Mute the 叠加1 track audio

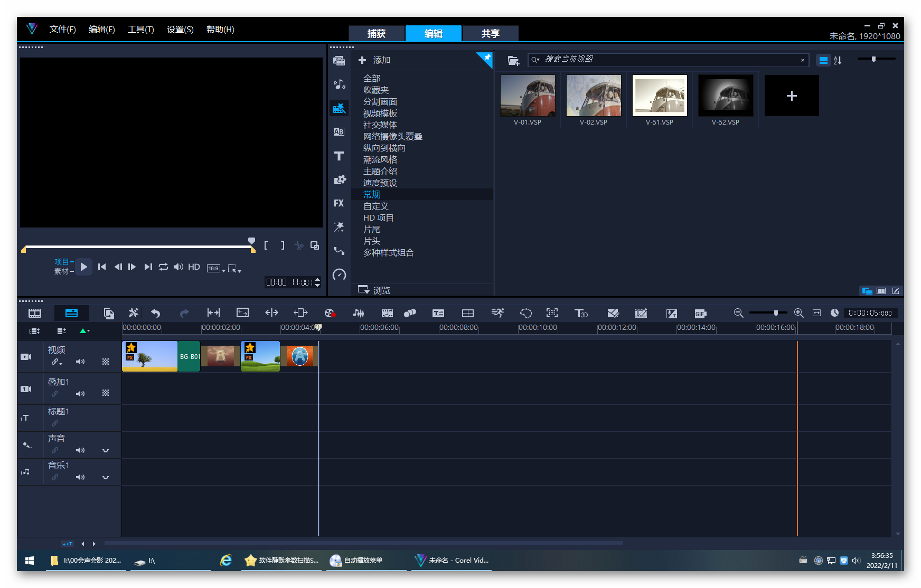(x=80, y=393)
